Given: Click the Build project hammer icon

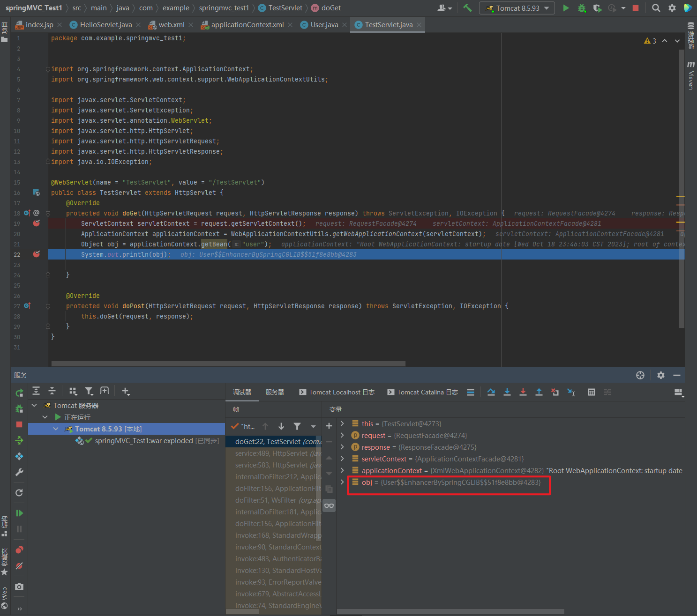Looking at the screenshot, I should click(x=467, y=8).
